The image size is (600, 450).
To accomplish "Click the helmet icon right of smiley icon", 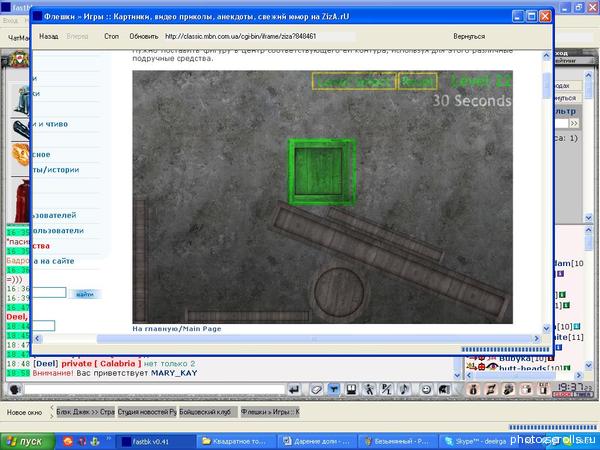I will [444, 390].
